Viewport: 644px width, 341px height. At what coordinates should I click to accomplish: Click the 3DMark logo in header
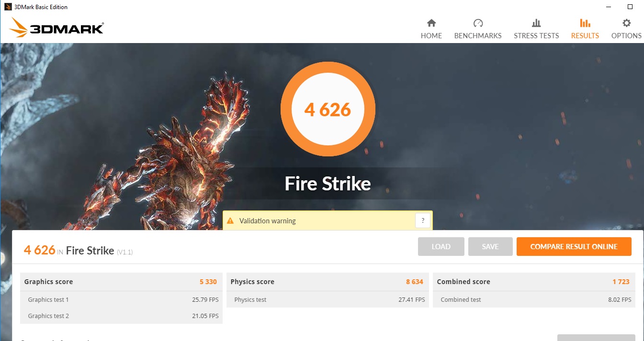(56, 28)
